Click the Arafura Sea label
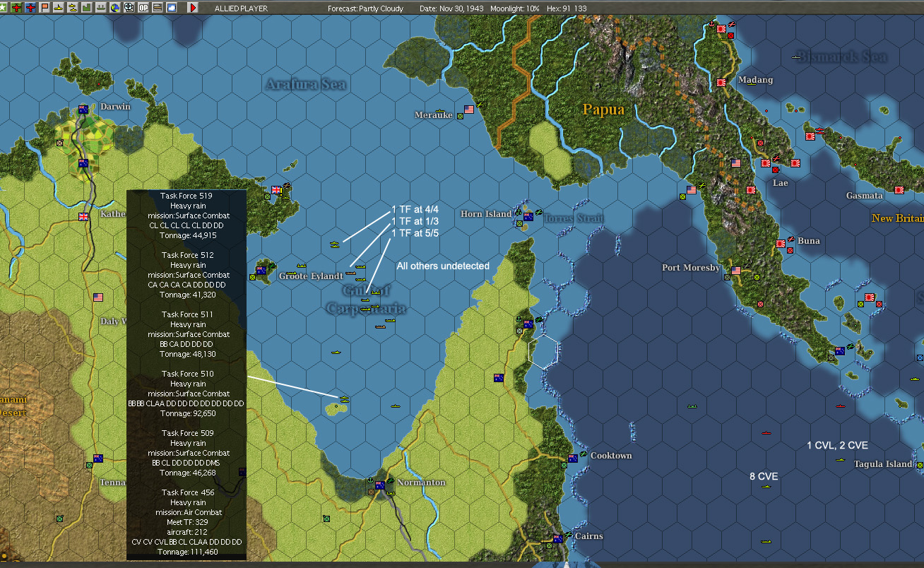 coord(306,85)
